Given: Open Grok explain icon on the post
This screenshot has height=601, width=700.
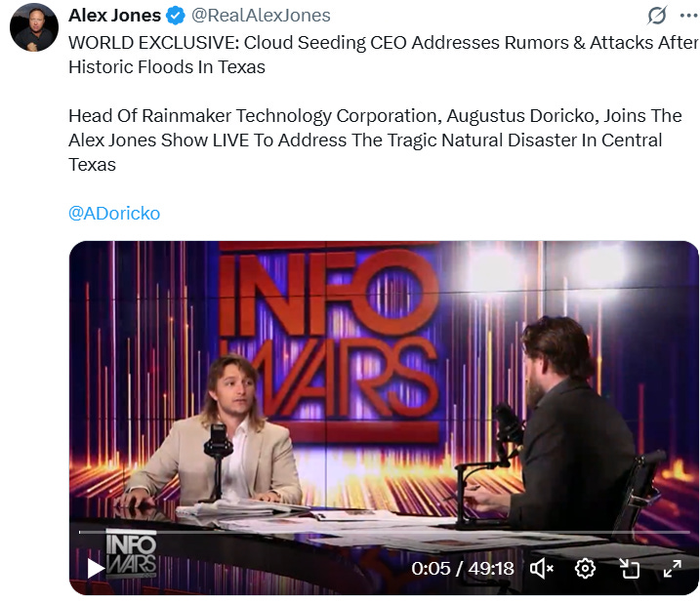Looking at the screenshot, I should point(657,16).
